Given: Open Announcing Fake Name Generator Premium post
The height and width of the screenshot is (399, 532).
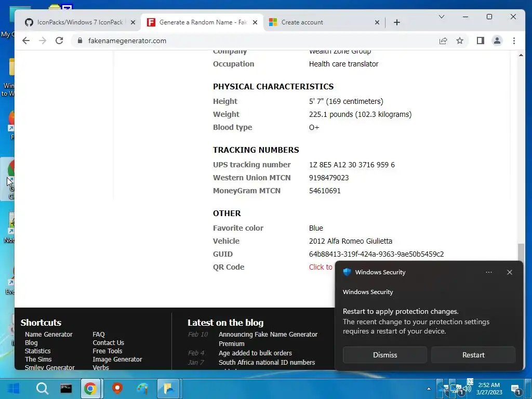Looking at the screenshot, I should click(268, 339).
